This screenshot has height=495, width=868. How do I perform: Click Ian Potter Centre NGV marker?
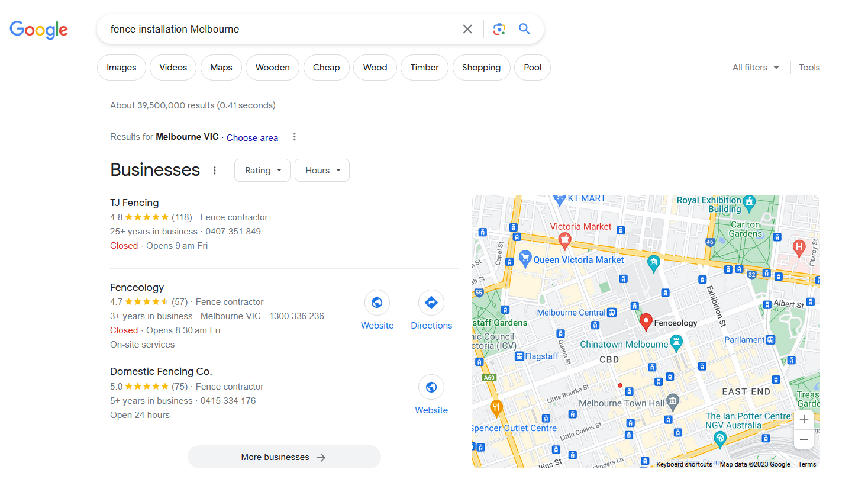pos(719,439)
